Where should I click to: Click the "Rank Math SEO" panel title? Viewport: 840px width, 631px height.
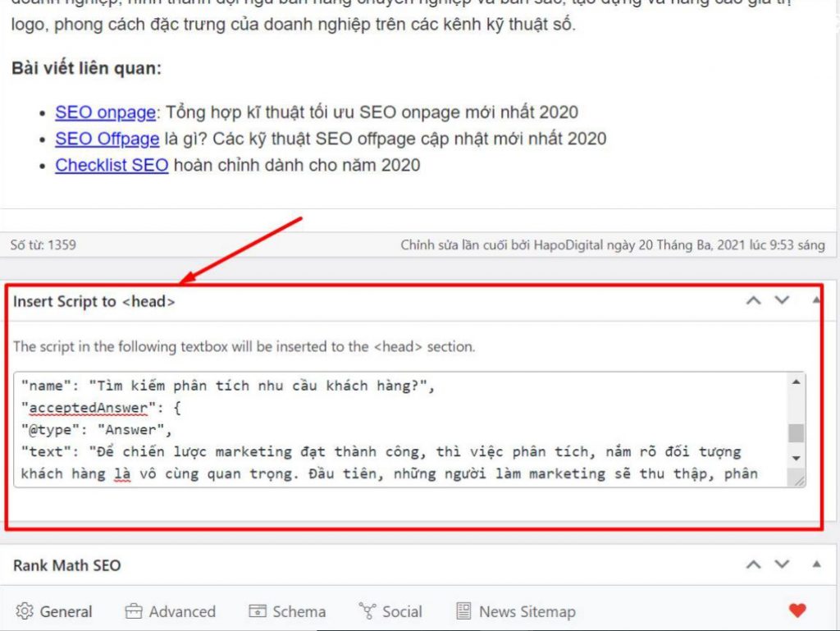(x=67, y=565)
